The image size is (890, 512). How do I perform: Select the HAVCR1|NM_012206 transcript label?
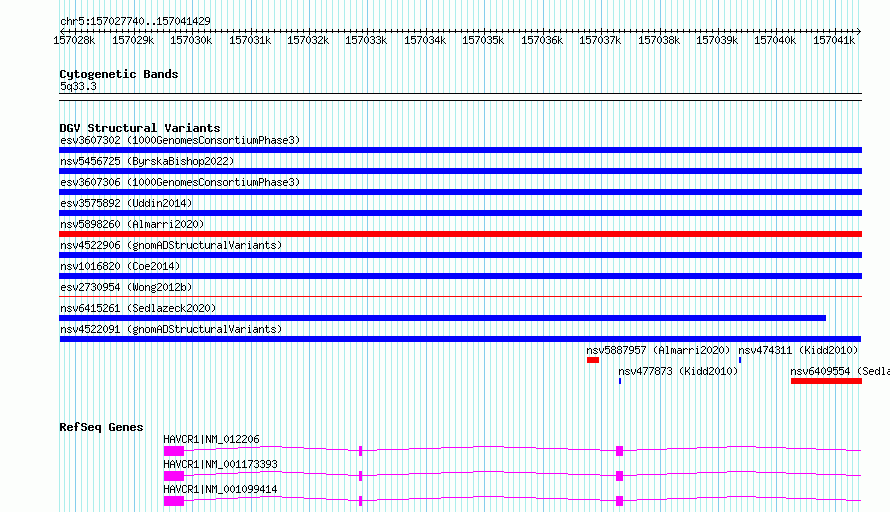click(x=211, y=439)
